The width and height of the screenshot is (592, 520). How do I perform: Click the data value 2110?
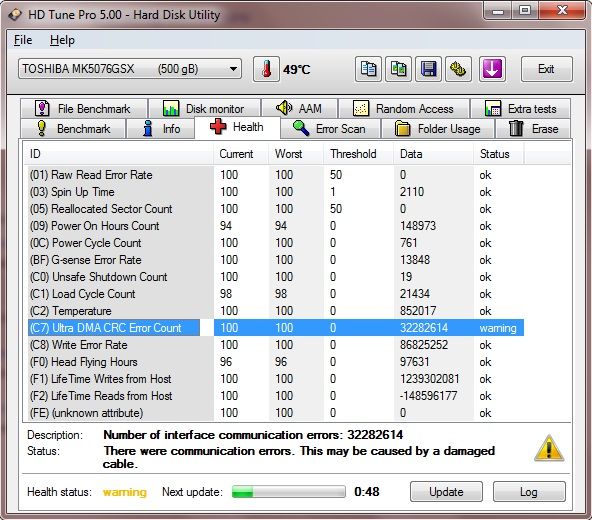pos(412,192)
